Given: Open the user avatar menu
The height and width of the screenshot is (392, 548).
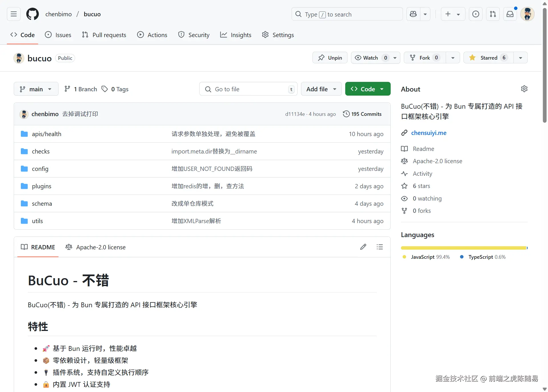Looking at the screenshot, I should coord(527,14).
